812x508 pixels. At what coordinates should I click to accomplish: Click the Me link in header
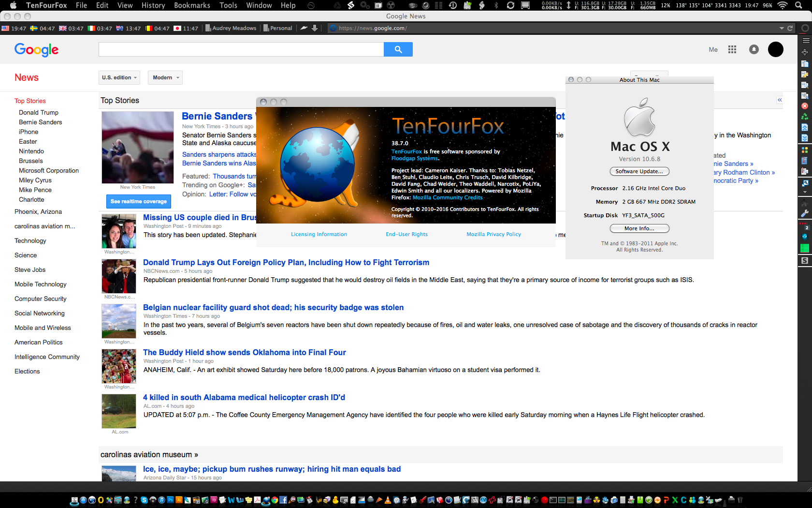click(713, 49)
